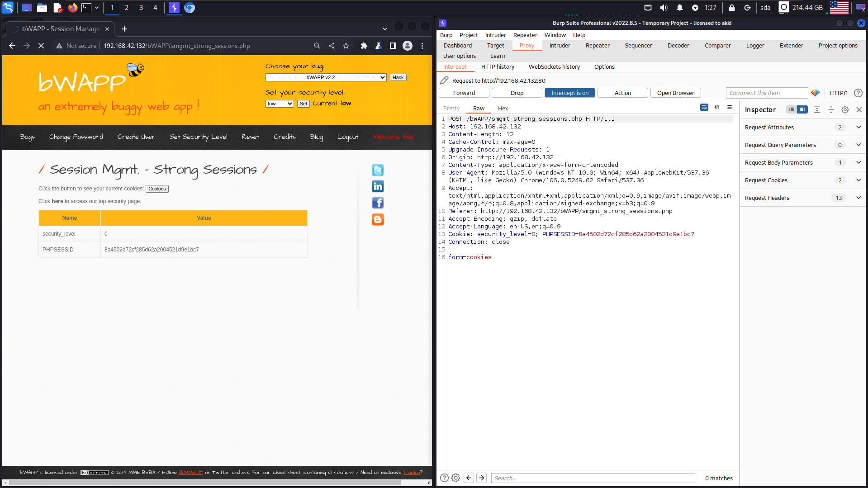
Task: Click the LinkedIn icon on bWAPP page
Action: pos(378,186)
